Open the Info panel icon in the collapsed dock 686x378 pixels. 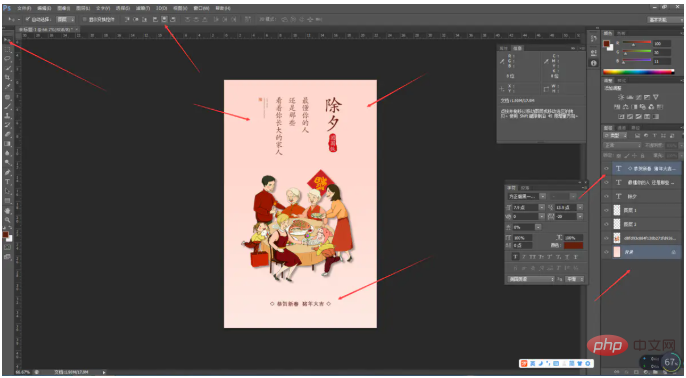click(593, 63)
